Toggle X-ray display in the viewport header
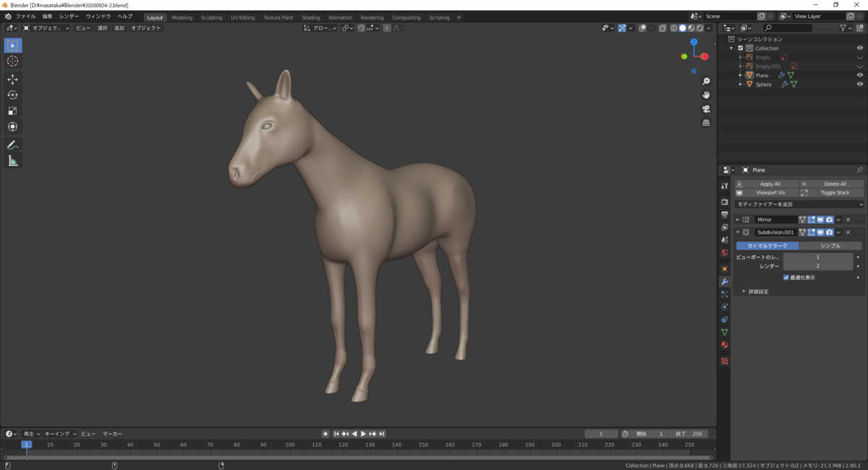 tap(662, 28)
